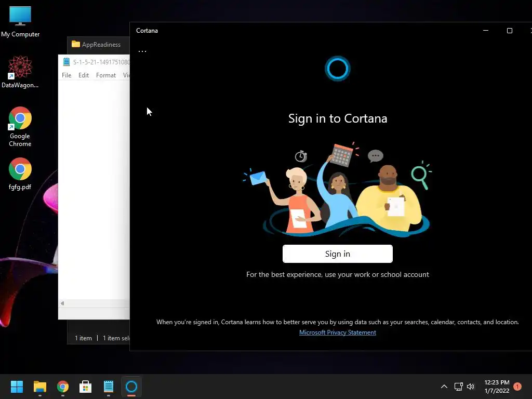Click the Cortana window title text
Viewport: 532px width, 399px height.
tap(147, 31)
